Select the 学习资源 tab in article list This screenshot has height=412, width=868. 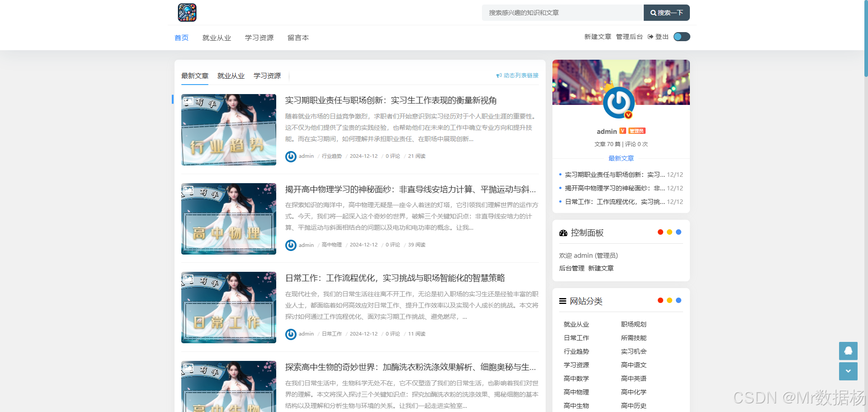pyautogui.click(x=267, y=76)
